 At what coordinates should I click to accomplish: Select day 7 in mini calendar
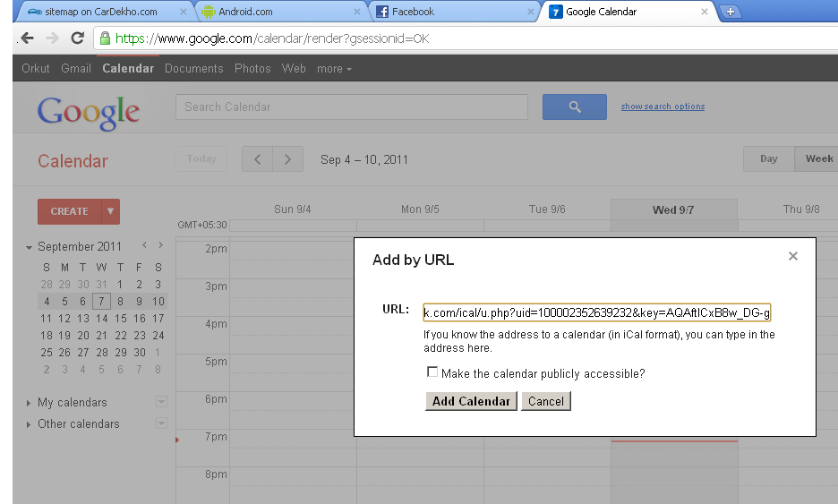(101, 302)
